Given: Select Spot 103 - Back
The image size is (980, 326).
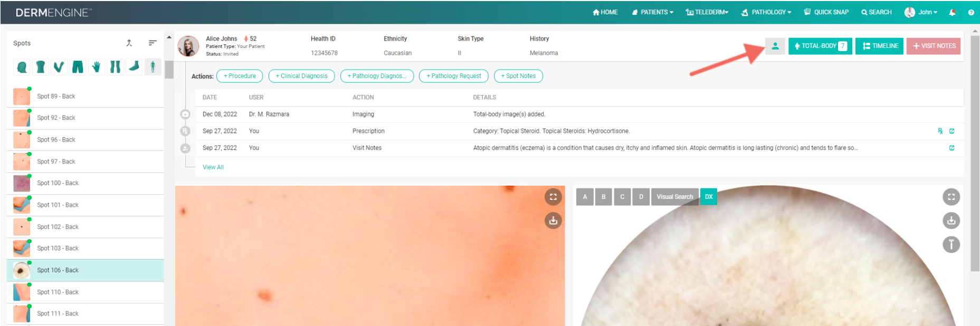Looking at the screenshot, I should [85, 248].
